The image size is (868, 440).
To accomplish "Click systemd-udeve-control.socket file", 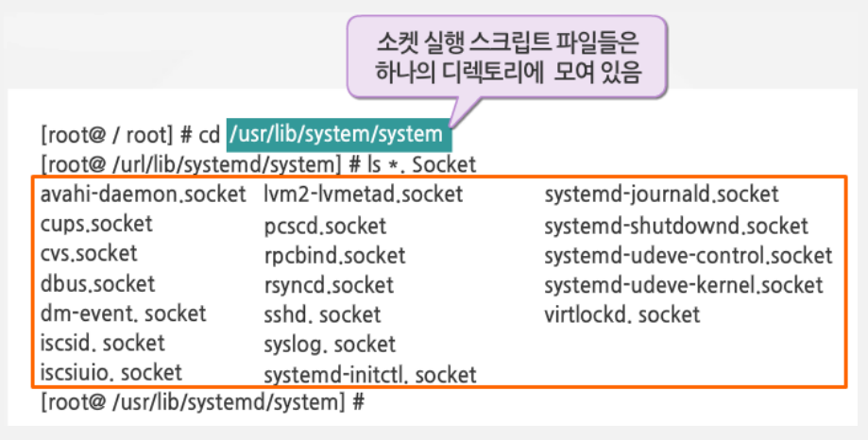I will [x=689, y=256].
